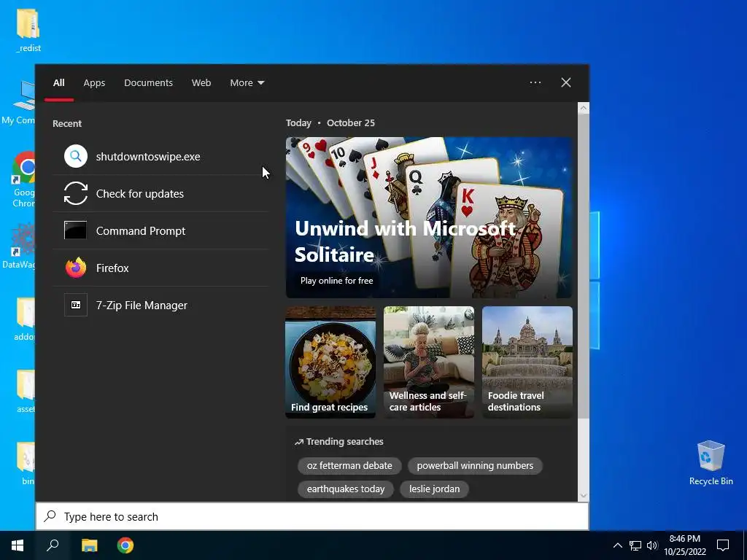Open network status tray icon
Screen dimensions: 747x560
click(x=635, y=545)
